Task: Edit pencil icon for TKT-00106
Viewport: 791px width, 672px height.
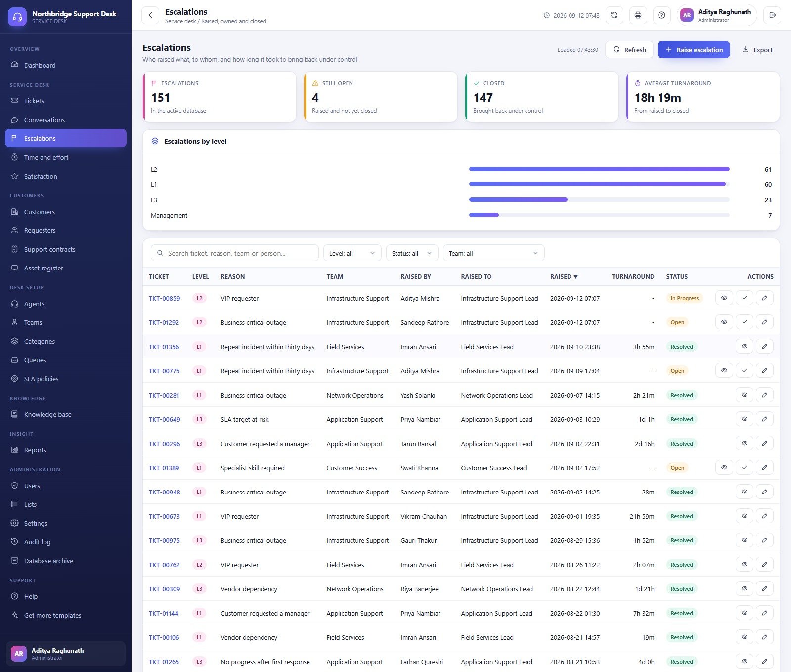Action: (764, 637)
